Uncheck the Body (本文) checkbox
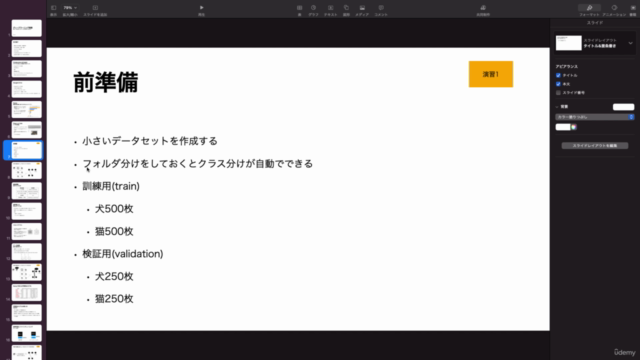This screenshot has height=360, width=640. click(558, 84)
